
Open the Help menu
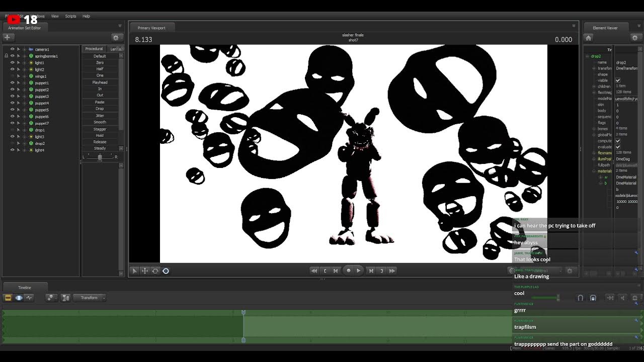(x=86, y=16)
